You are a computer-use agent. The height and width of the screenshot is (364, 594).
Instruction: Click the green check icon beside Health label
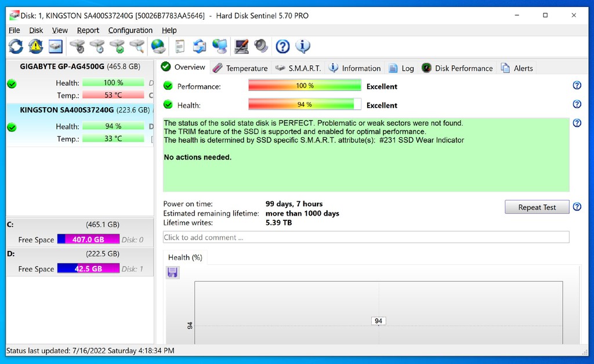168,105
